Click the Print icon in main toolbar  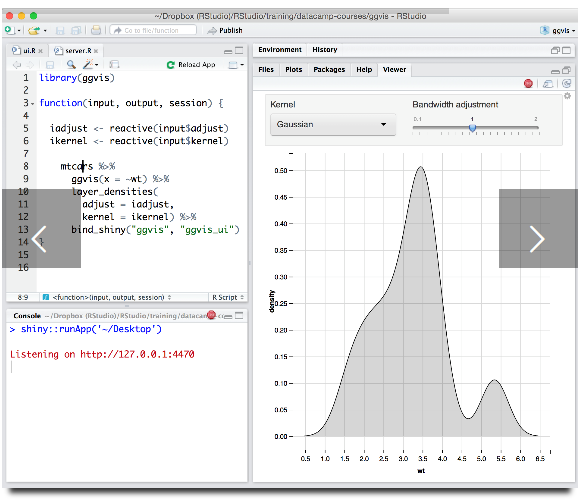pyautogui.click(x=96, y=30)
